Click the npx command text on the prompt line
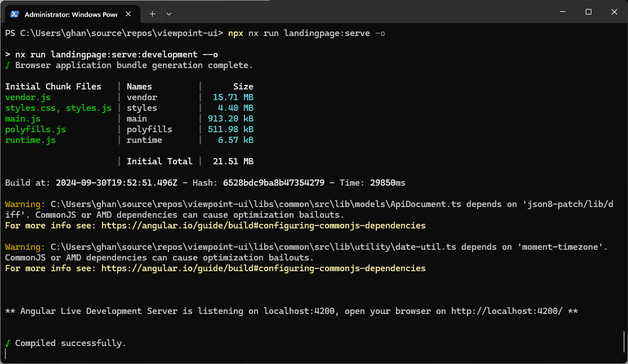628x364 pixels. coord(235,33)
